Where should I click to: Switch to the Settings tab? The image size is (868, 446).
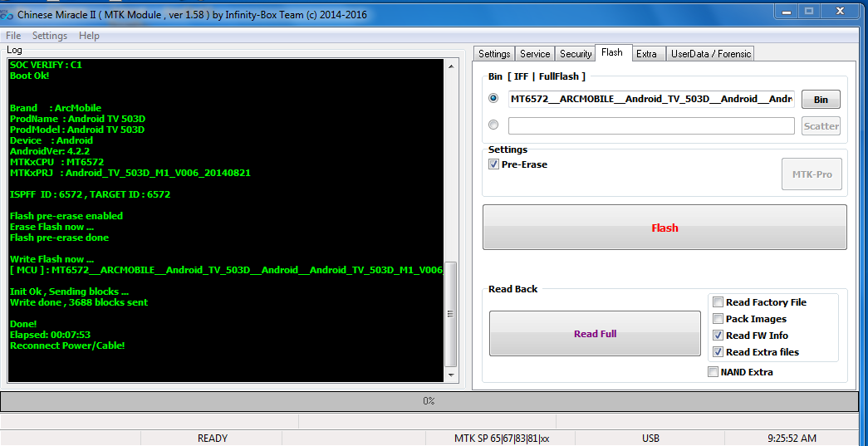pyautogui.click(x=494, y=54)
